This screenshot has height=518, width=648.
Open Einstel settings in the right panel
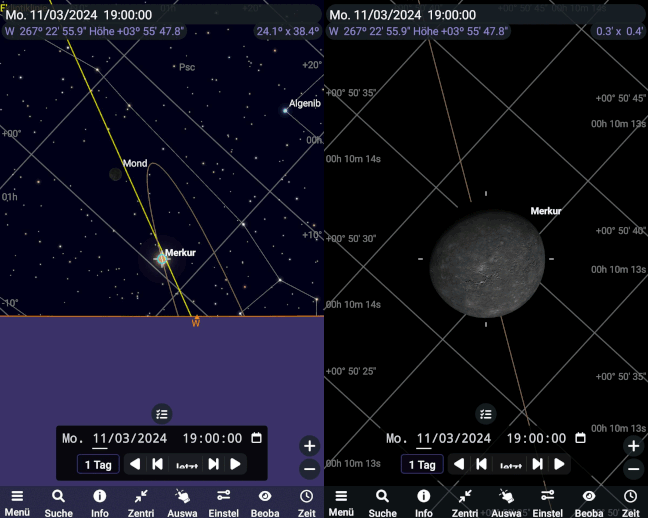[x=548, y=503]
